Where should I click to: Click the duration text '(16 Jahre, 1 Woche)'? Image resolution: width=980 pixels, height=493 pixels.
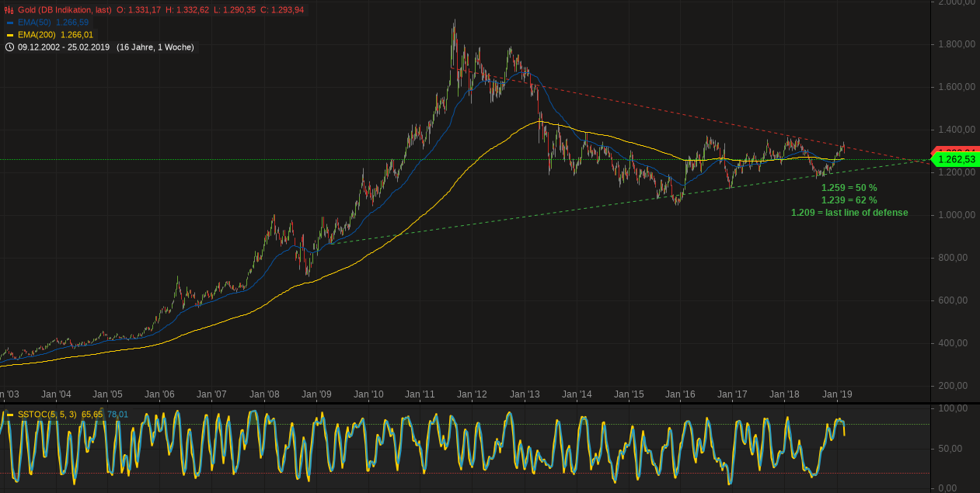pos(155,47)
